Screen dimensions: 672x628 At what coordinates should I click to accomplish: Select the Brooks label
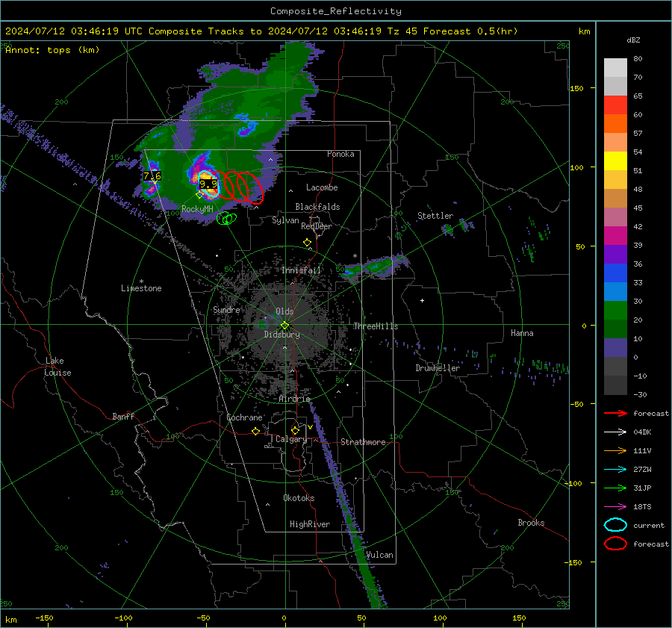point(531,523)
